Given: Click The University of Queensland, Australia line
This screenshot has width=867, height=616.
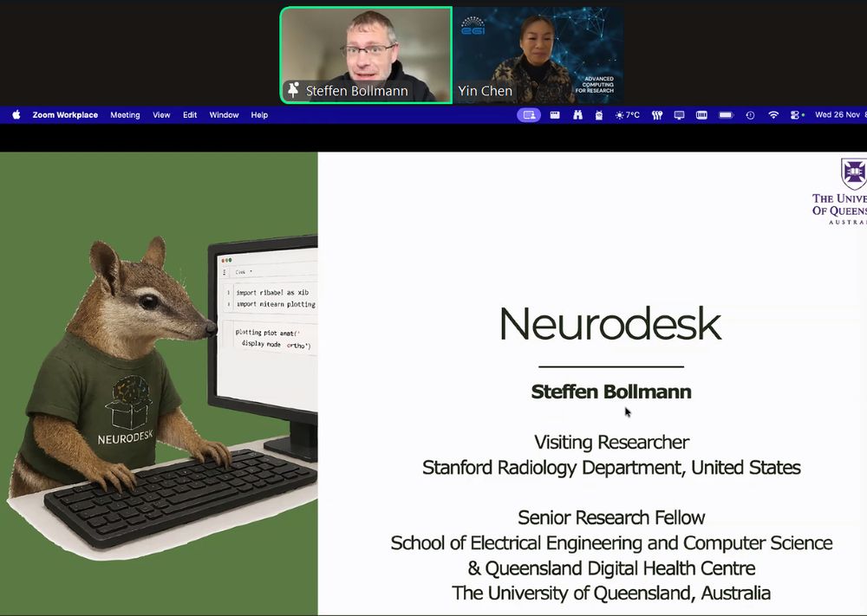Looking at the screenshot, I should 611,593.
